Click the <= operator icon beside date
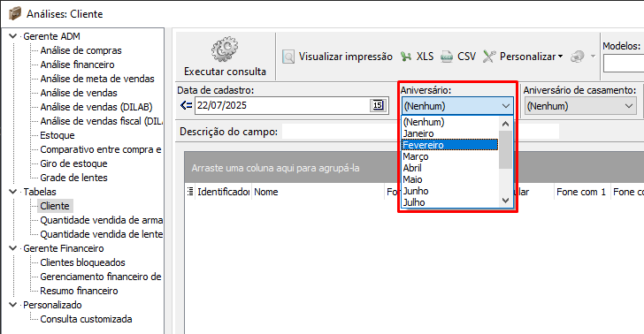The width and height of the screenshot is (644, 334). pos(186,105)
